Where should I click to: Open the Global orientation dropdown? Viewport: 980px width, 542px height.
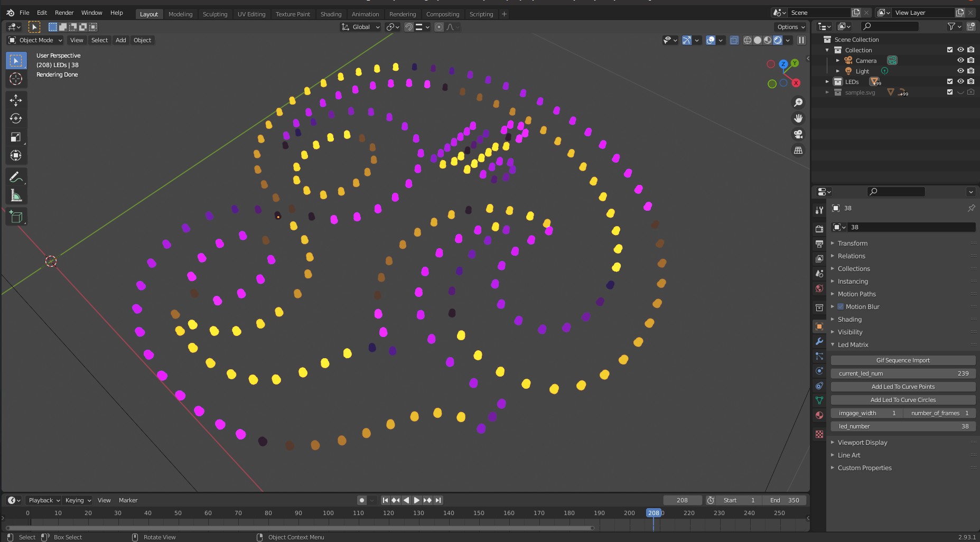(x=361, y=27)
